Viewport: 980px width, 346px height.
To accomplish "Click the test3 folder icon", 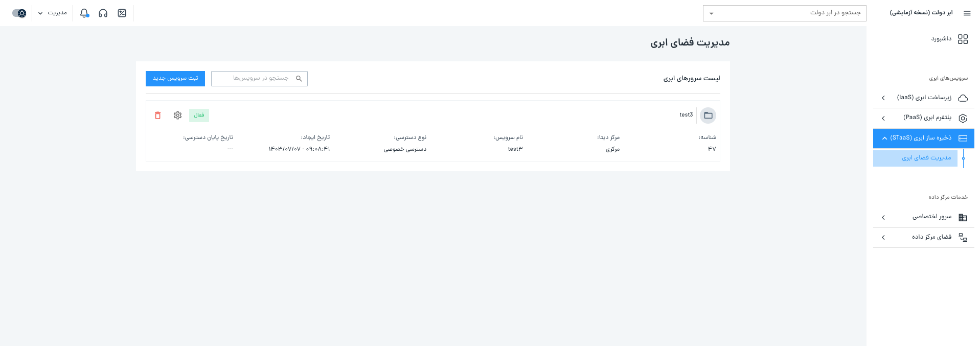I will coord(708,116).
